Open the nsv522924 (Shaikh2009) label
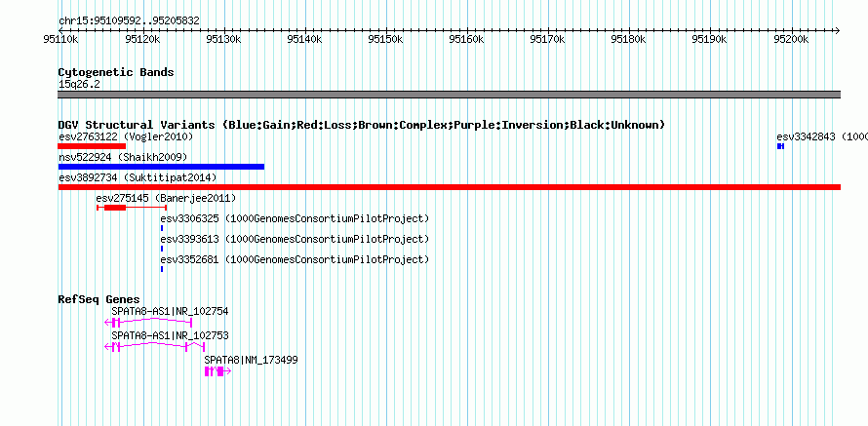Viewport: 868px width, 426px height. click(x=123, y=157)
